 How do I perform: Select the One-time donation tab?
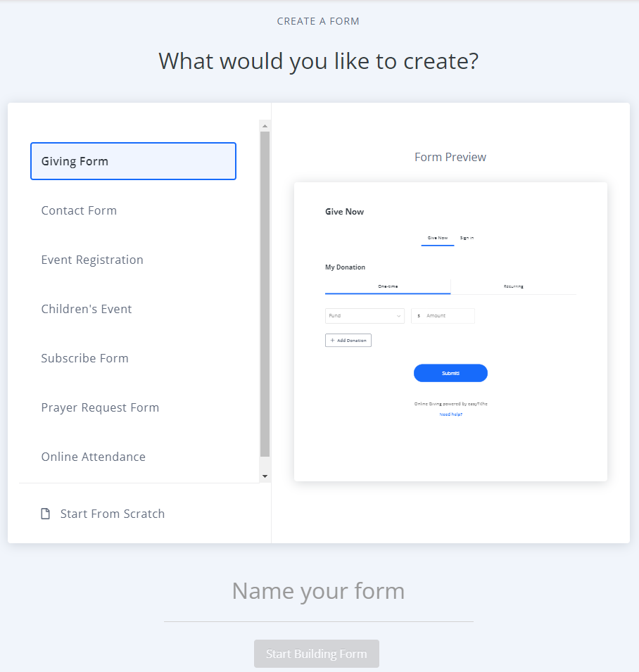click(388, 286)
